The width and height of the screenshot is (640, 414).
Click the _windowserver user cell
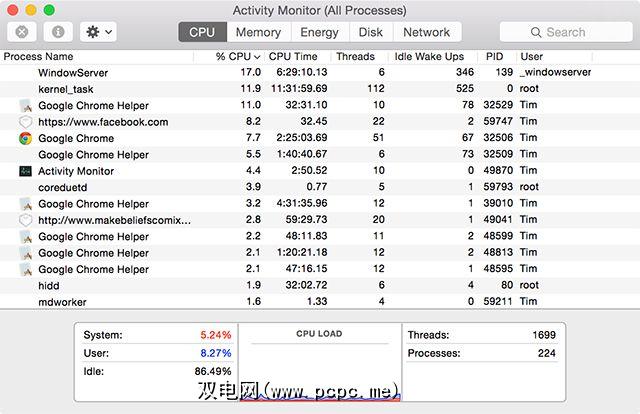tap(555, 72)
